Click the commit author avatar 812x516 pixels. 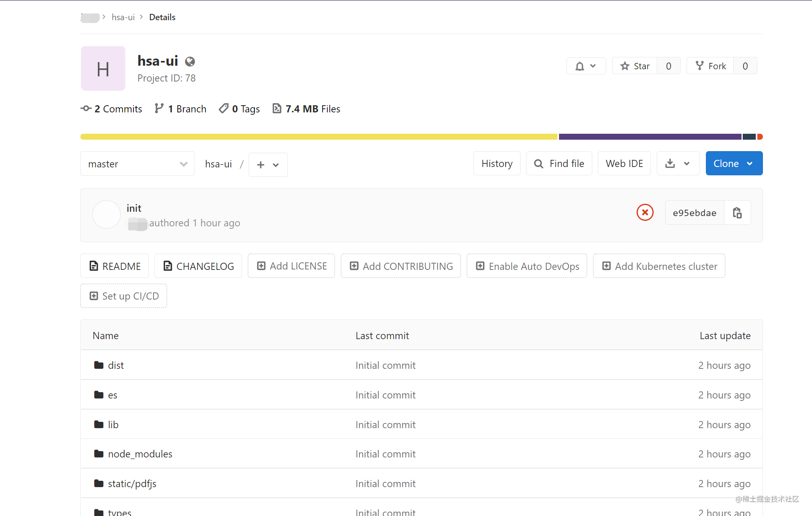[x=106, y=214]
